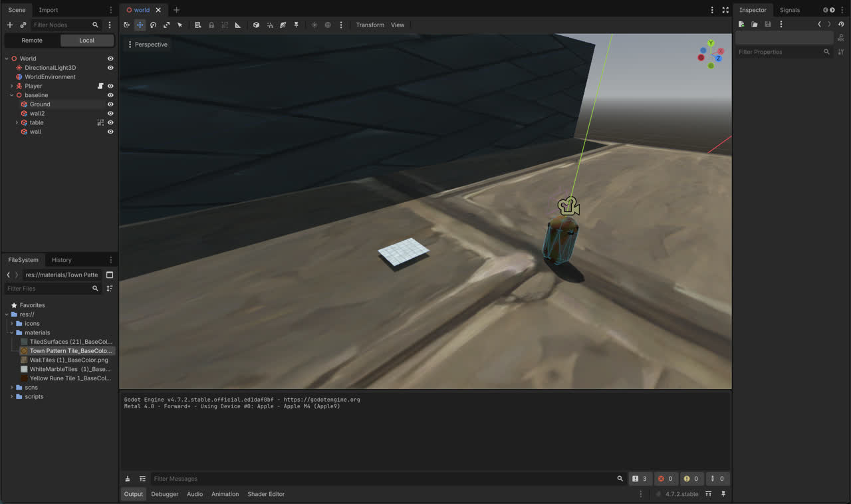Click the split view toggle in FileSystem path bar

click(x=110, y=275)
